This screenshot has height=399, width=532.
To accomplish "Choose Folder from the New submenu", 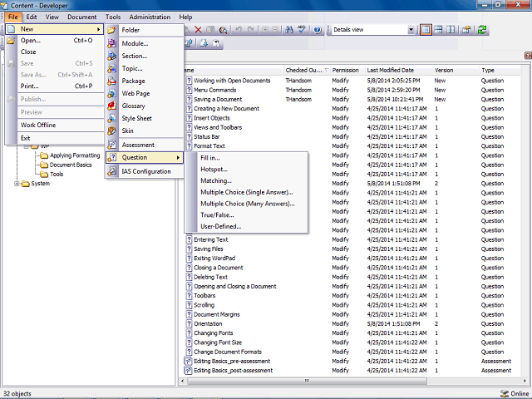I will pyautogui.click(x=145, y=30).
